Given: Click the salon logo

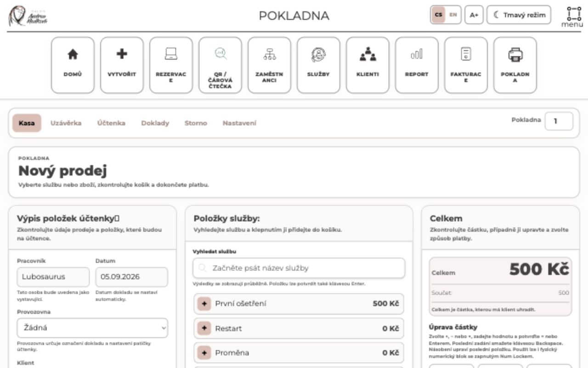Looking at the screenshot, I should [28, 16].
